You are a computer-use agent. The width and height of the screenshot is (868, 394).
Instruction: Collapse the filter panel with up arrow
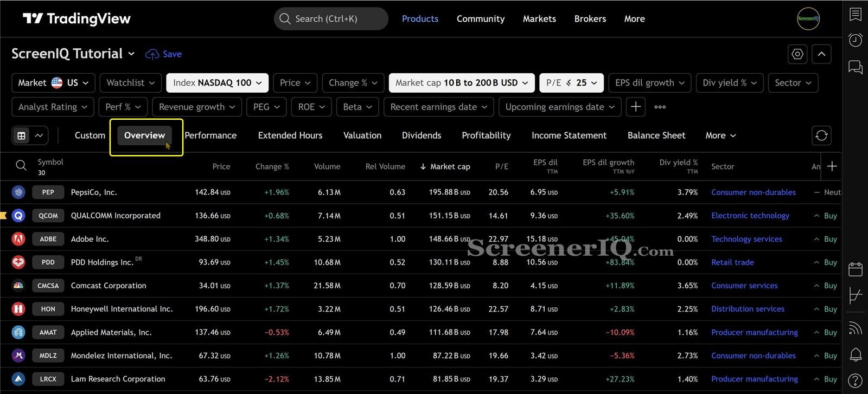click(x=821, y=54)
